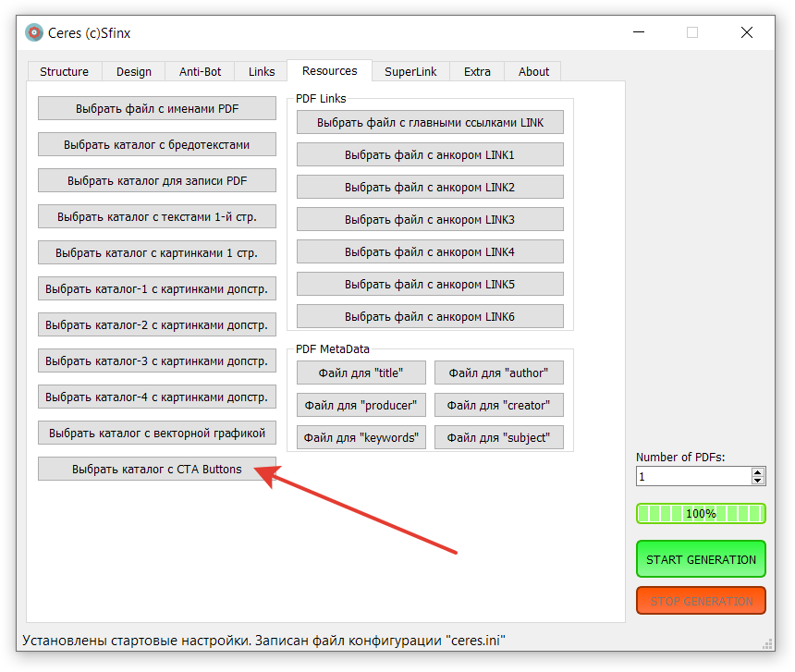
Task: Click 'Выбрать каталог с векторной графикой' button
Action: click(x=157, y=433)
